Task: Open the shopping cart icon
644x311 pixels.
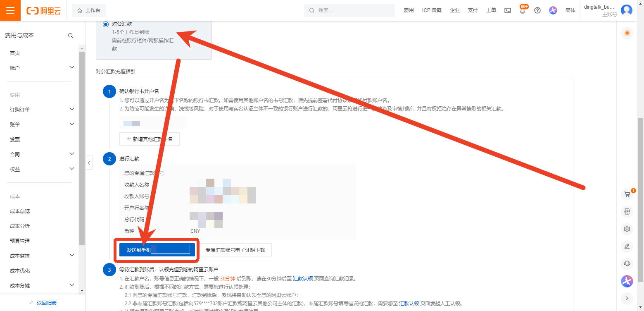Action: pyautogui.click(x=627, y=194)
